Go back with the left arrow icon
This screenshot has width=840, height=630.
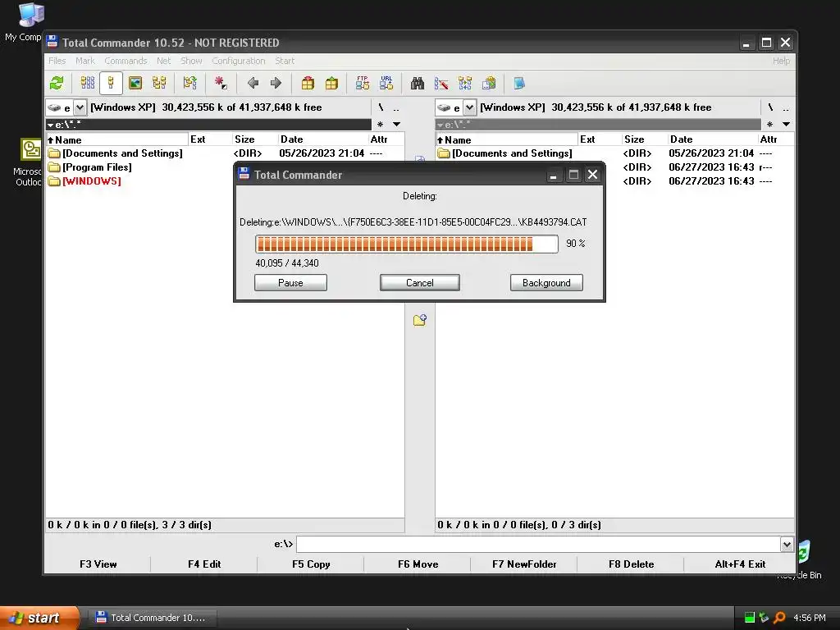point(253,83)
